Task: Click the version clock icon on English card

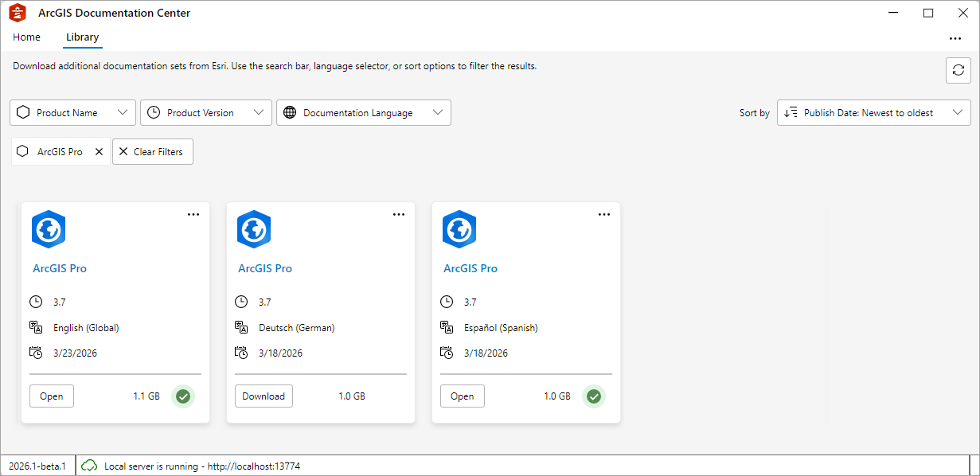Action: (x=35, y=302)
